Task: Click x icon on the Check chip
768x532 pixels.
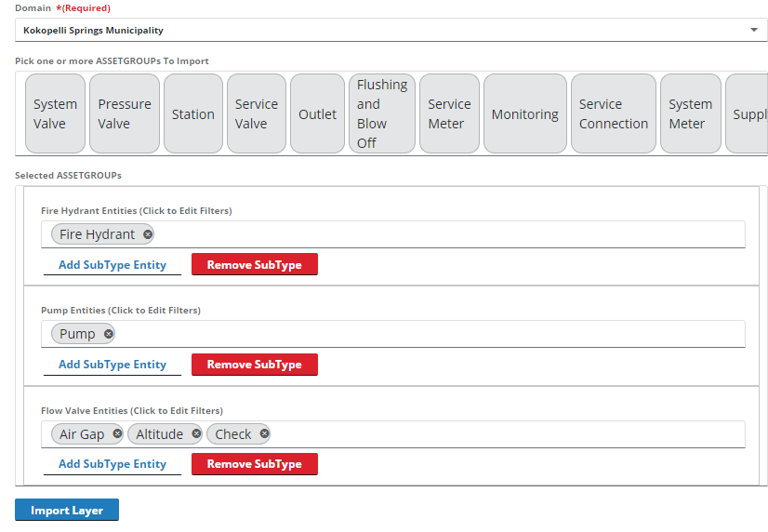Action: coord(264,434)
